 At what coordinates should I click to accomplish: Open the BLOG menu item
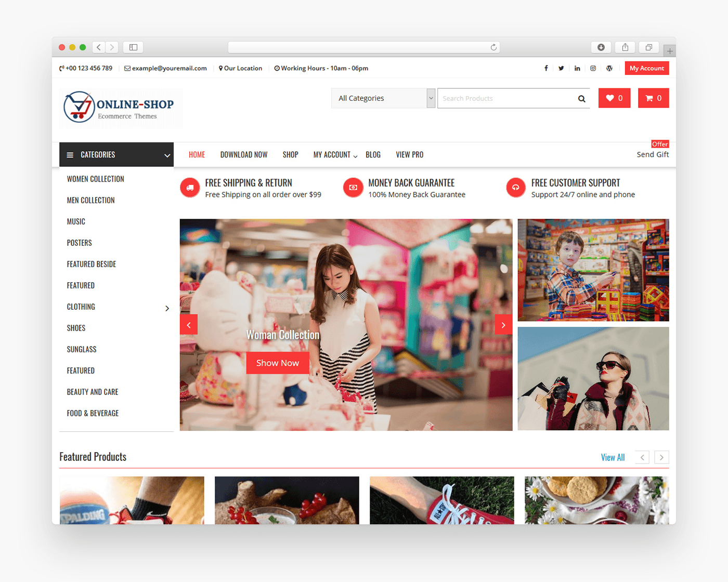coord(373,154)
